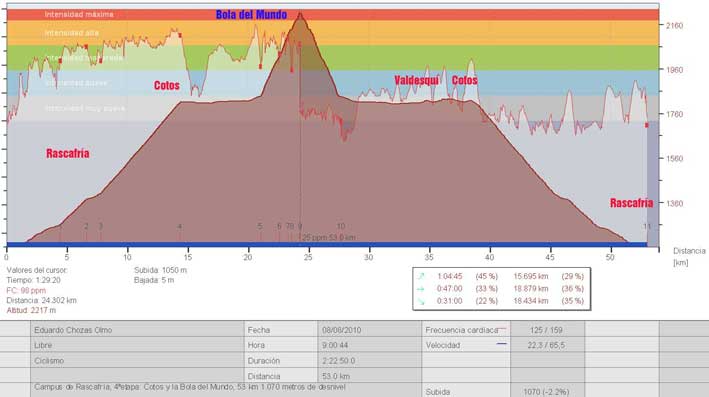Screen dimensions: 709x397
Task: Click the 0:31:00 descent time value
Action: pos(449,301)
